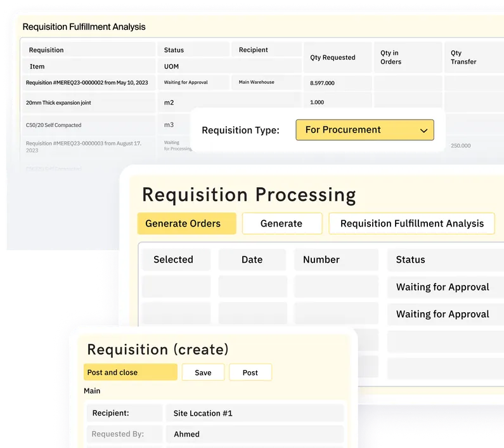Screen dimensions: 504x448
Task: Click Status column header in Fulfillment Analysis
Action: [193, 50]
